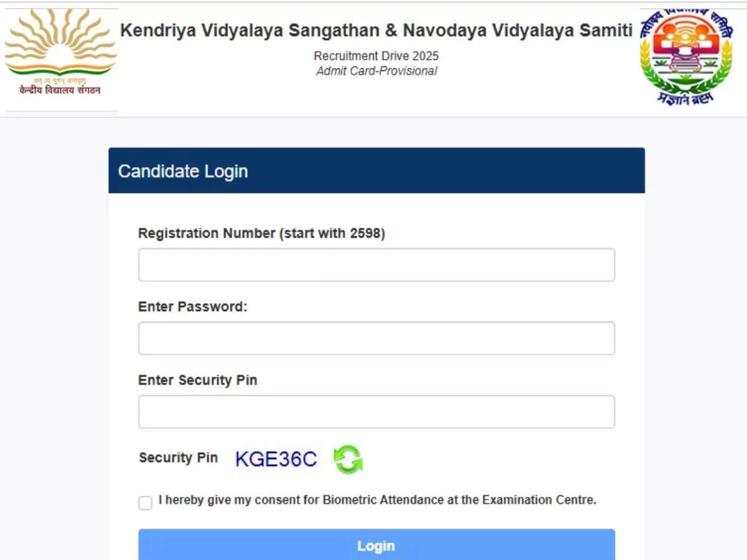Image resolution: width=747 pixels, height=560 pixels.
Task: Enable the Biometric Attendance consent checkbox
Action: 145,503
